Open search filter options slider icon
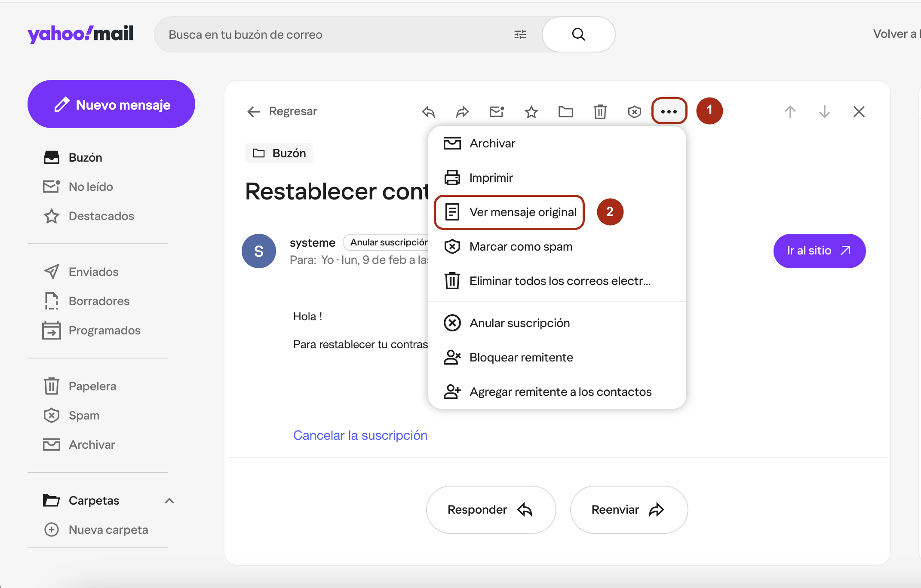 tap(520, 34)
